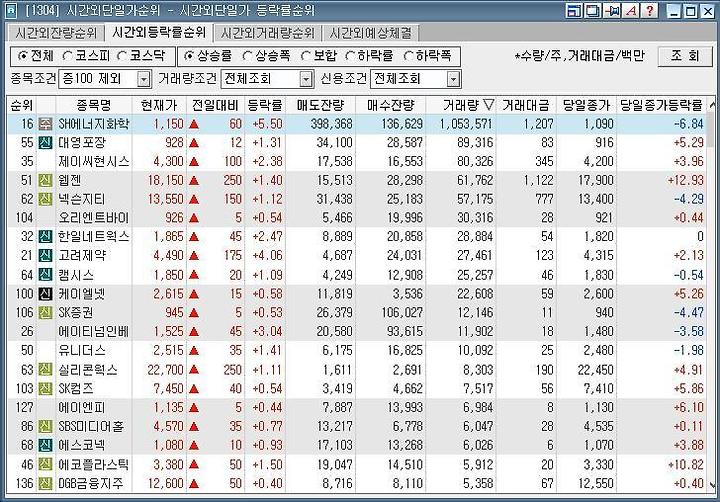The height and width of the screenshot is (502, 720).
Task: Click the badge icon beside SH에너지화학
Action: (45, 124)
